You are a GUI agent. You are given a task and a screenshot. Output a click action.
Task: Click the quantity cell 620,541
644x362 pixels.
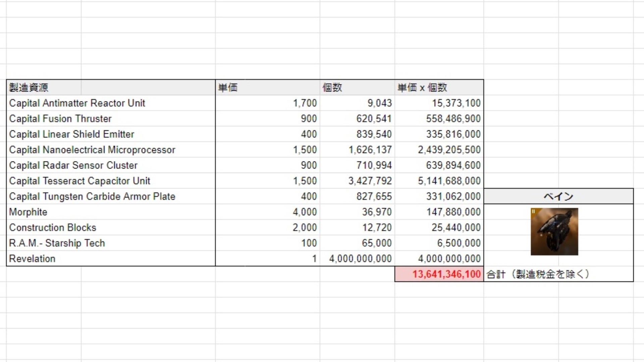(x=357, y=119)
